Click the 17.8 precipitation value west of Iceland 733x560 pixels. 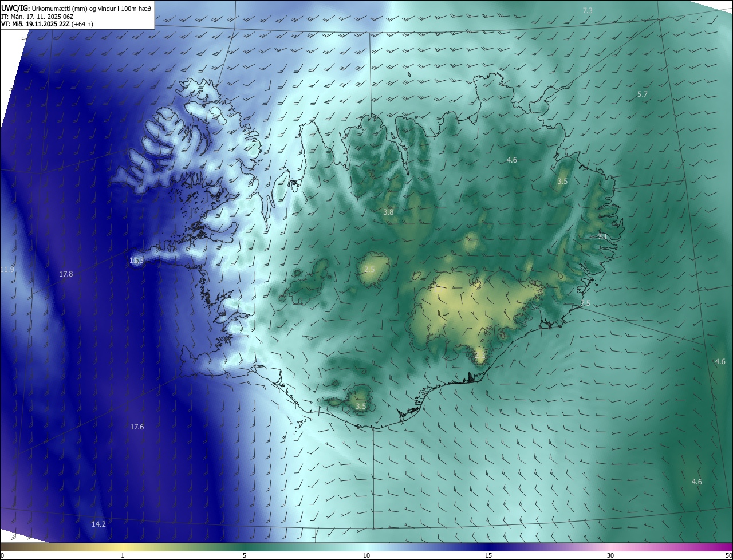pos(66,274)
